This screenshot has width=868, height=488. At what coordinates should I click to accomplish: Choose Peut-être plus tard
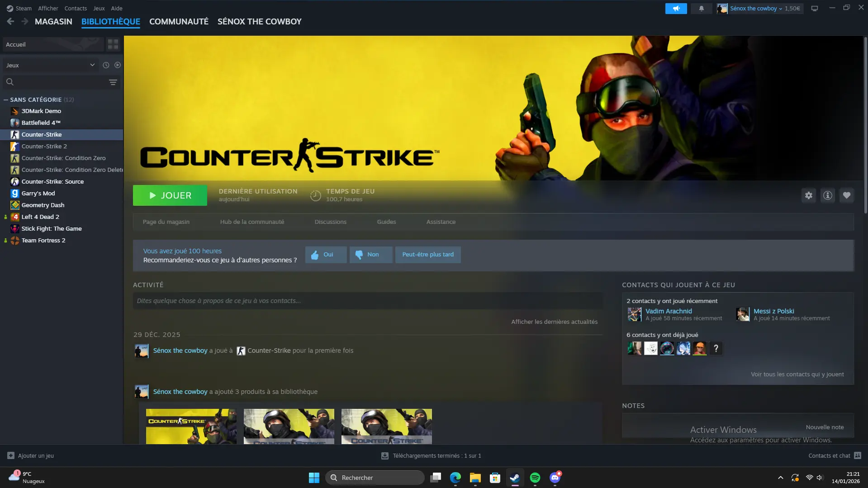[x=428, y=255]
